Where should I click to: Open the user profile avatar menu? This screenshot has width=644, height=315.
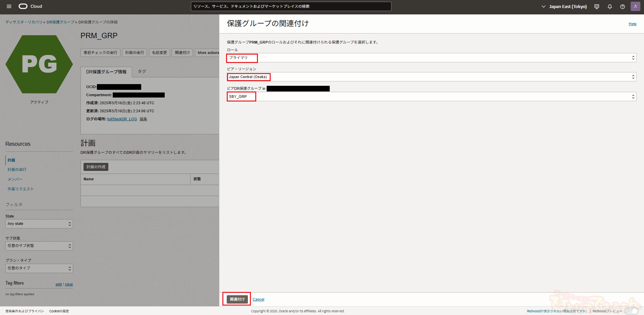[635, 6]
